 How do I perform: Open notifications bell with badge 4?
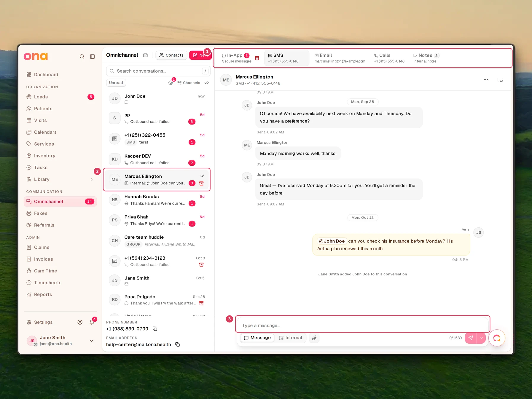click(x=92, y=322)
